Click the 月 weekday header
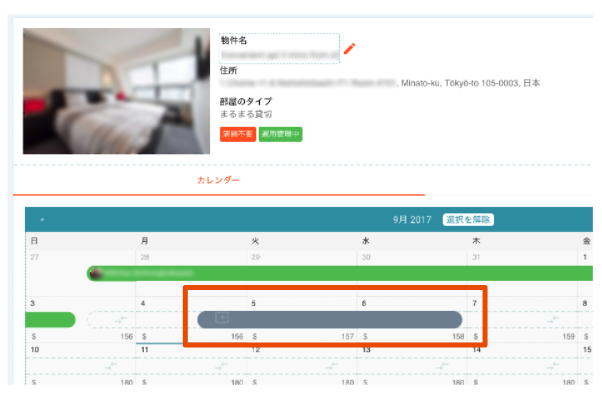The height and width of the screenshot is (398, 602). 144,241
